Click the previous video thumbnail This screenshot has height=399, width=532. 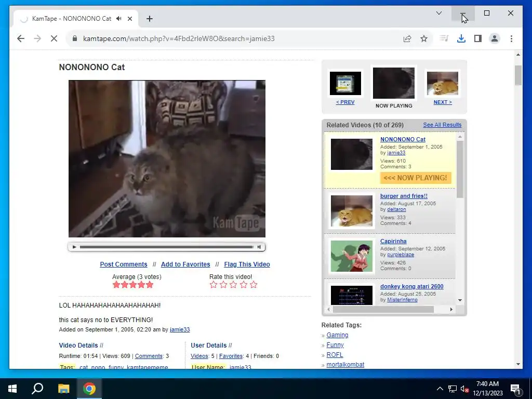[345, 84]
